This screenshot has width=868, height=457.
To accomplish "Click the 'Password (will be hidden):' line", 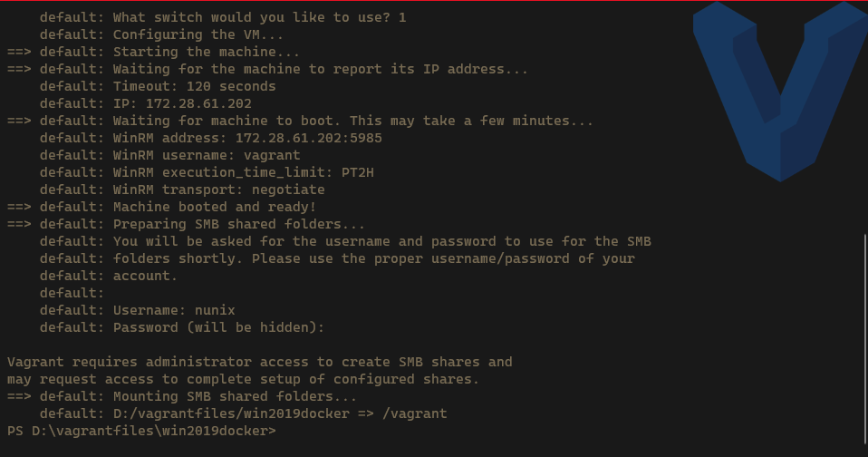I will [x=218, y=327].
